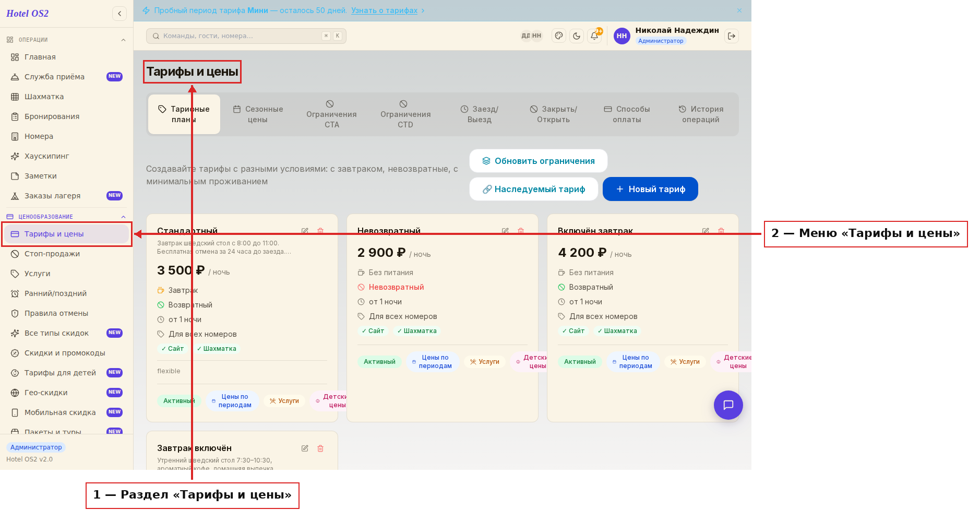Open the chat bubble floating button
Screen dimensions: 980x521
[728, 405]
